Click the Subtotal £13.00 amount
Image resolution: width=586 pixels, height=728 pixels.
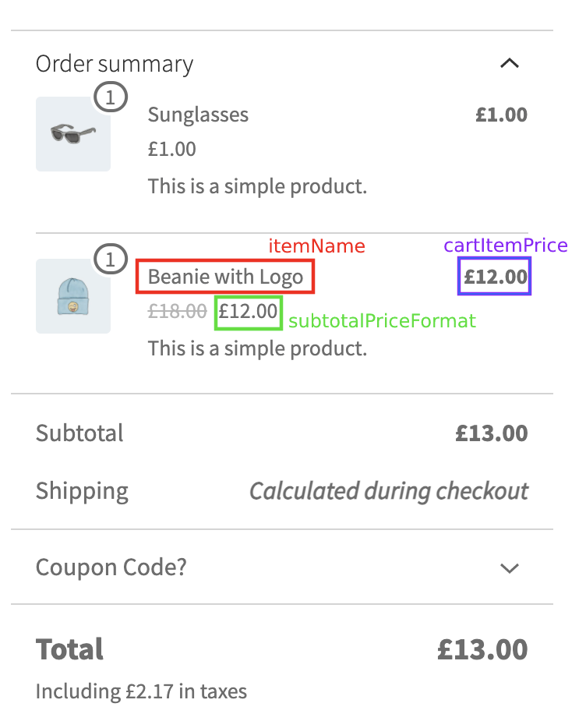click(x=491, y=433)
